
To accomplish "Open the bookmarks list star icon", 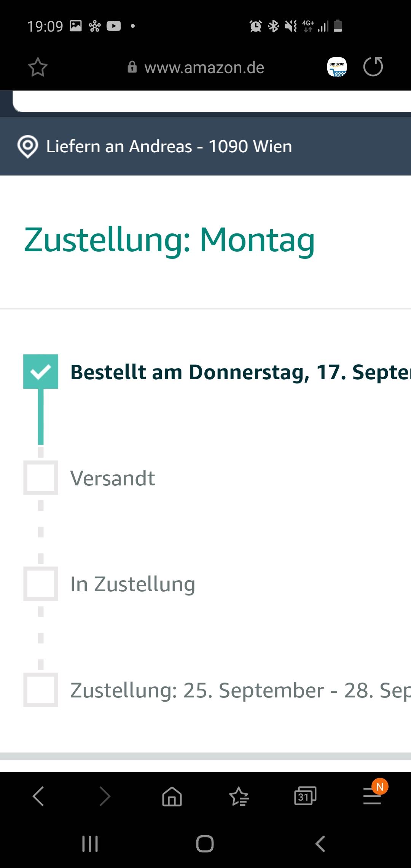I will click(239, 796).
